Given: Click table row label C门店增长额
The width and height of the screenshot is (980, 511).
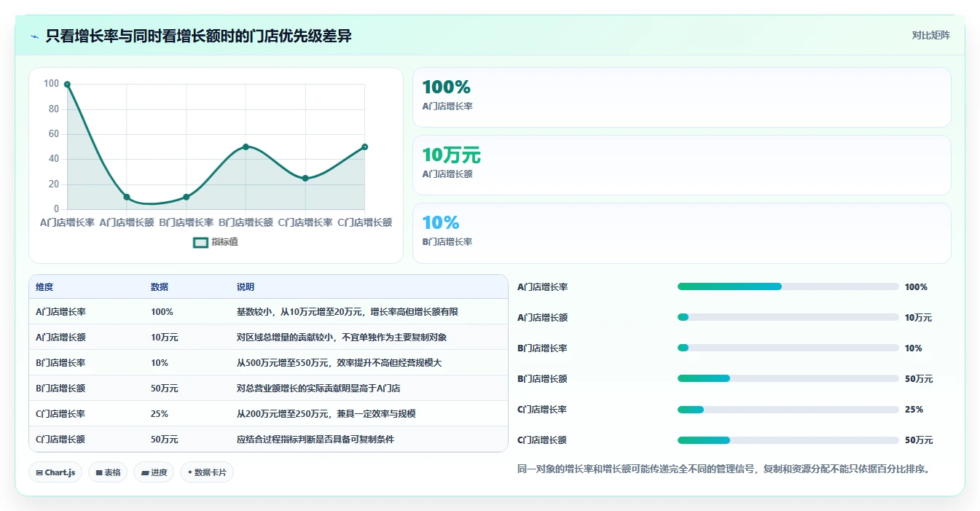Looking at the screenshot, I should tap(60, 439).
